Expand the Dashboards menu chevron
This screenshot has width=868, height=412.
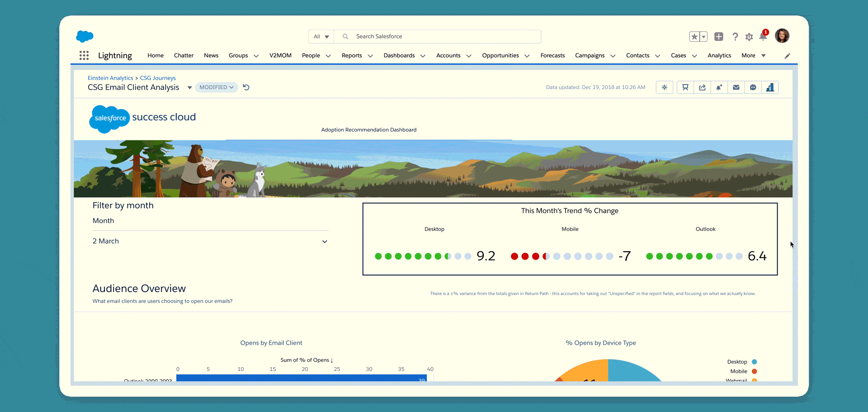[423, 56]
